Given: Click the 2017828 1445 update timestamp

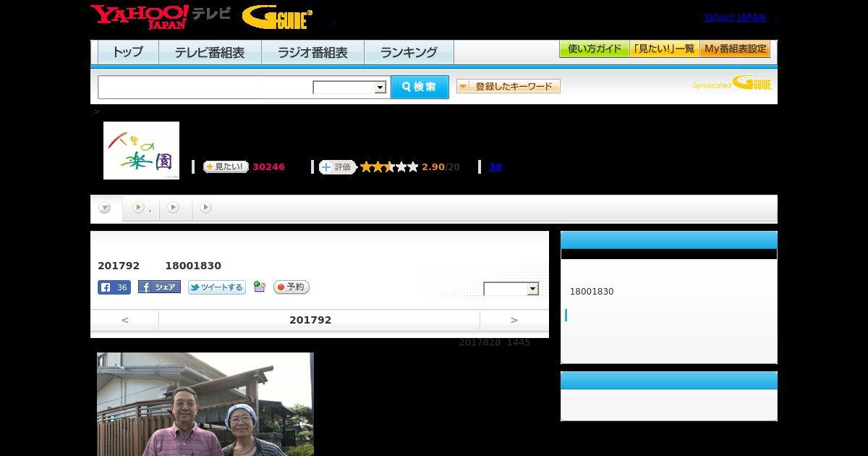Looking at the screenshot, I should pos(495,342).
